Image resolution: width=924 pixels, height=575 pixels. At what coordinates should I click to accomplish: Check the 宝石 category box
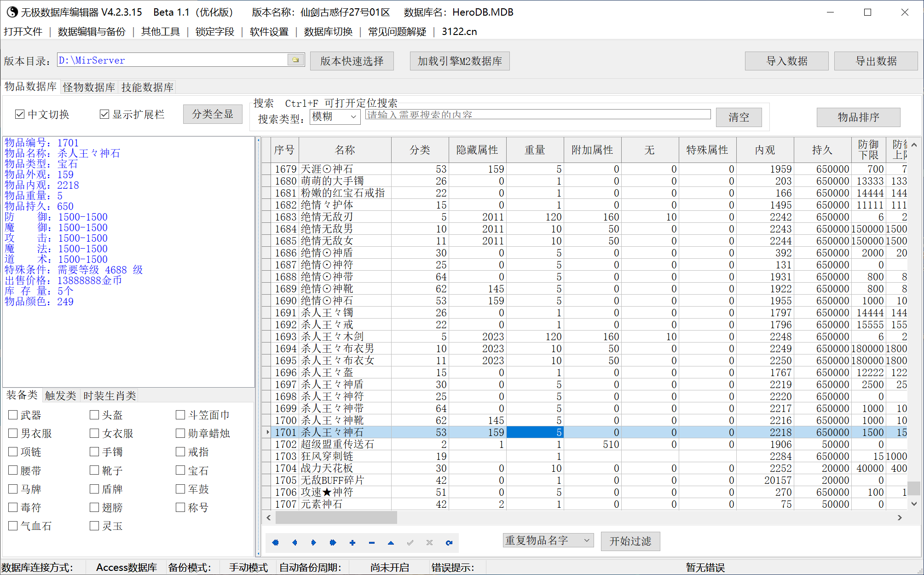180,470
